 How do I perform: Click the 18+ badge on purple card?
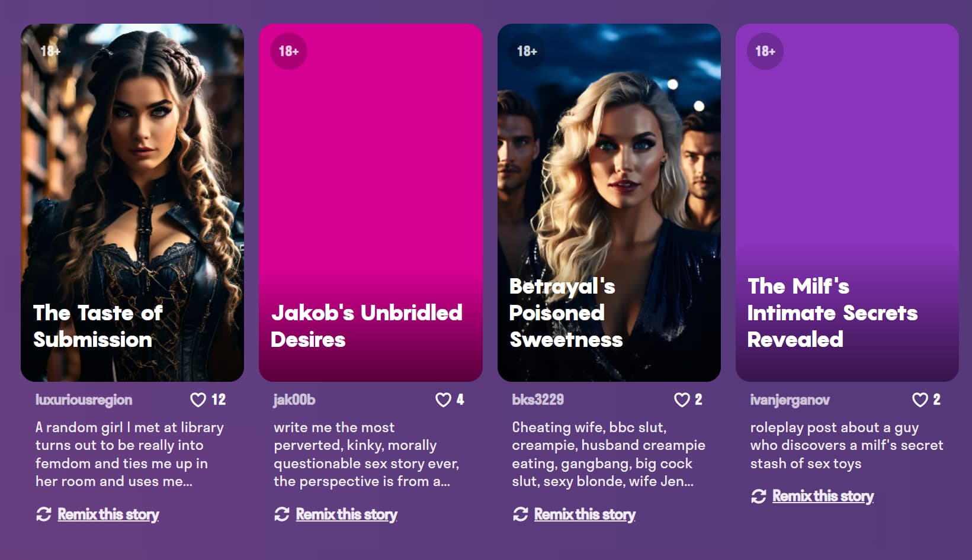[x=765, y=52]
